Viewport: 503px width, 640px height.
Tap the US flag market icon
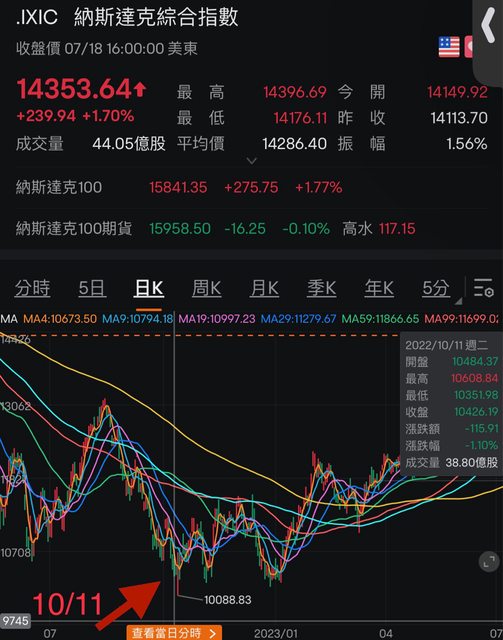pos(449,47)
